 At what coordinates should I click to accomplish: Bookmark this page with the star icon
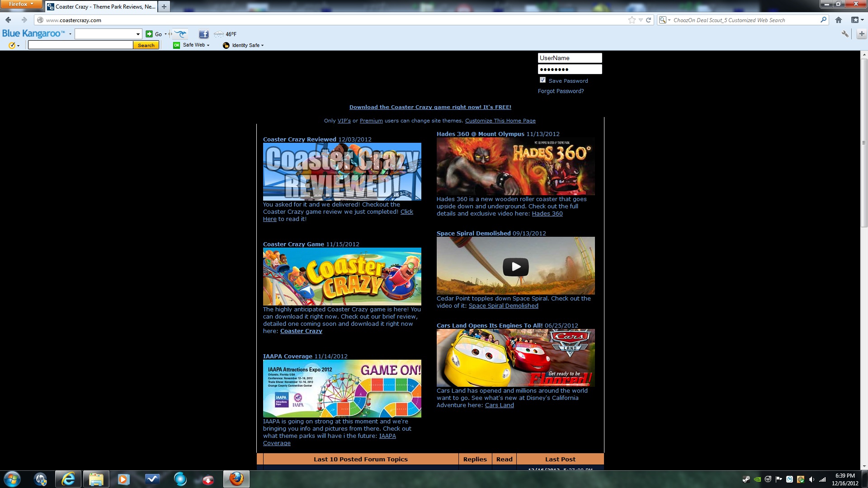coord(632,20)
